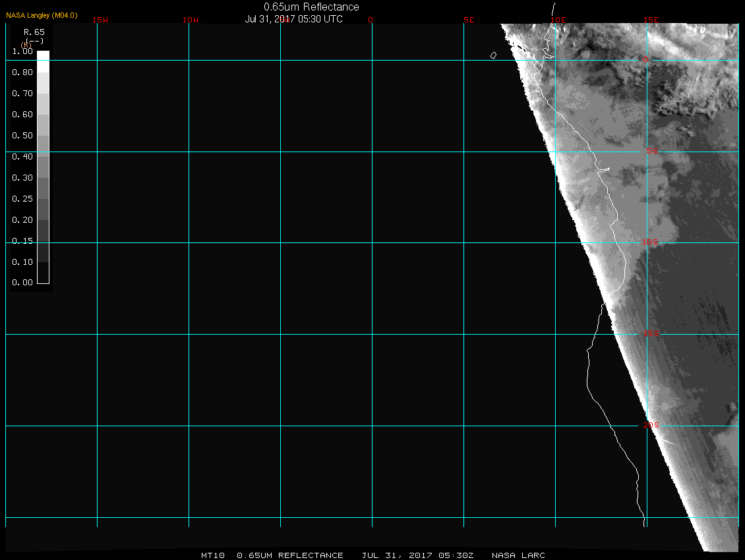Click the Jul 31, 2017 05:30 UTC timestamp

point(293,19)
